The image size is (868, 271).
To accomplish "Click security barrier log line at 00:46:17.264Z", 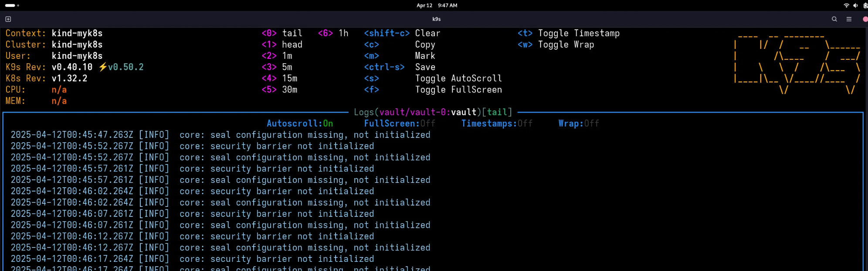I will click(x=192, y=259).
